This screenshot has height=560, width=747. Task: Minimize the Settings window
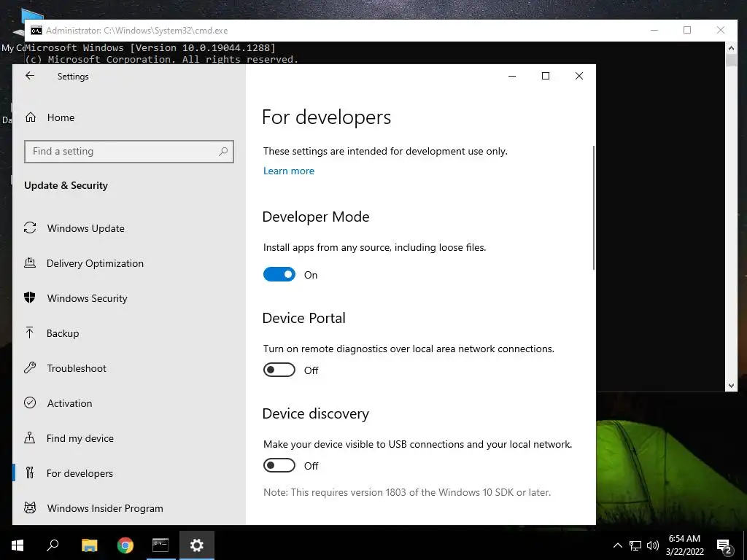[x=512, y=76]
